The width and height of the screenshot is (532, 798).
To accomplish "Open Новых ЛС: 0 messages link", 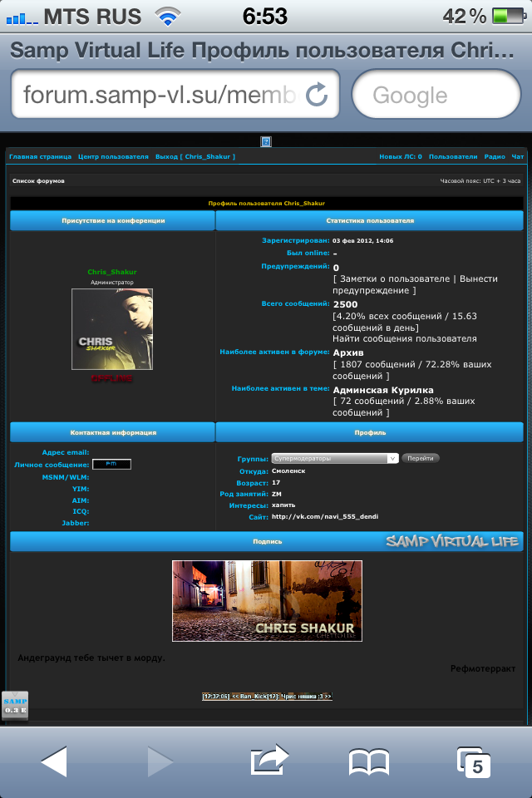I will pyautogui.click(x=400, y=157).
